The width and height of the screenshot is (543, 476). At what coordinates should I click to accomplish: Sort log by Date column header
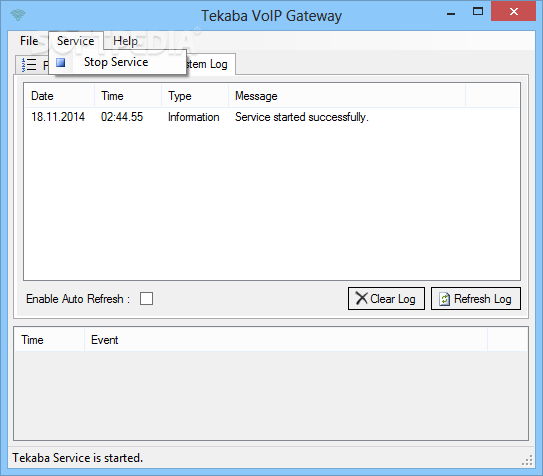click(x=59, y=96)
